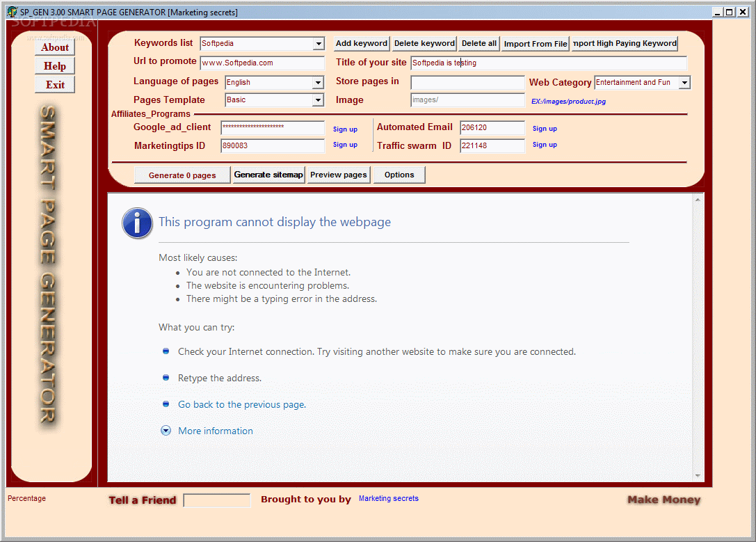Focus the Image path field
756x542 pixels.
pyautogui.click(x=467, y=100)
